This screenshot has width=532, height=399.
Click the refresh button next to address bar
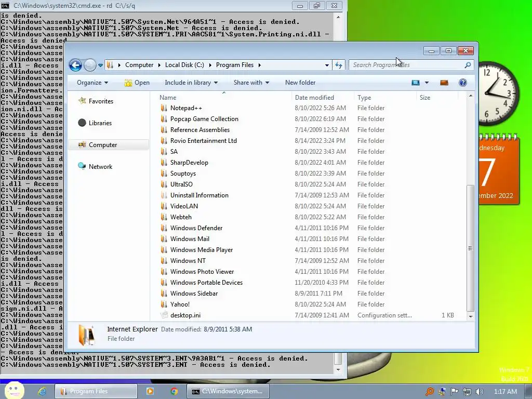(339, 65)
